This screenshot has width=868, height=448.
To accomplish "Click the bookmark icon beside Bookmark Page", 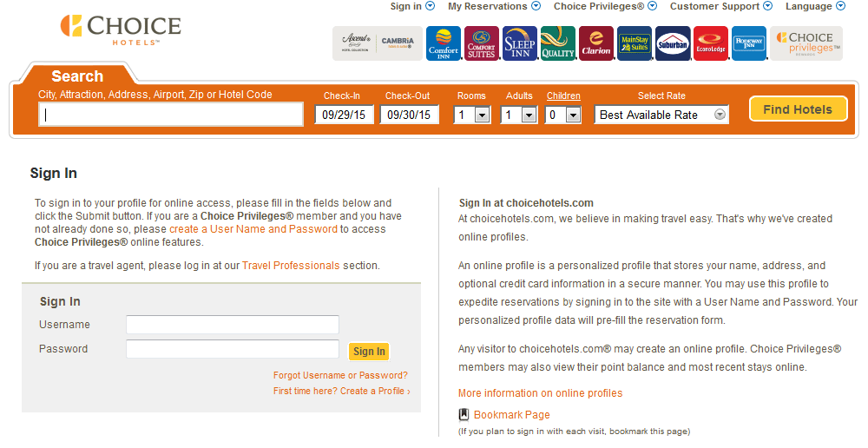I will [464, 415].
